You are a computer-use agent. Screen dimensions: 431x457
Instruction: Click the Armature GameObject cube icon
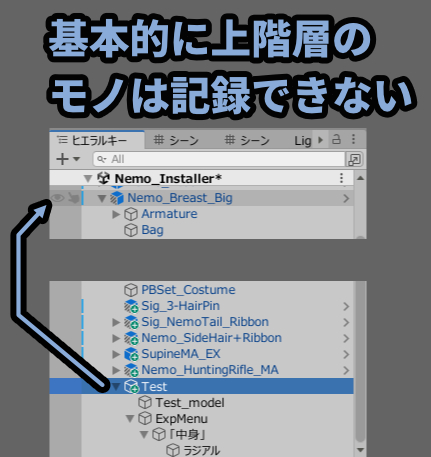pyautogui.click(x=131, y=214)
